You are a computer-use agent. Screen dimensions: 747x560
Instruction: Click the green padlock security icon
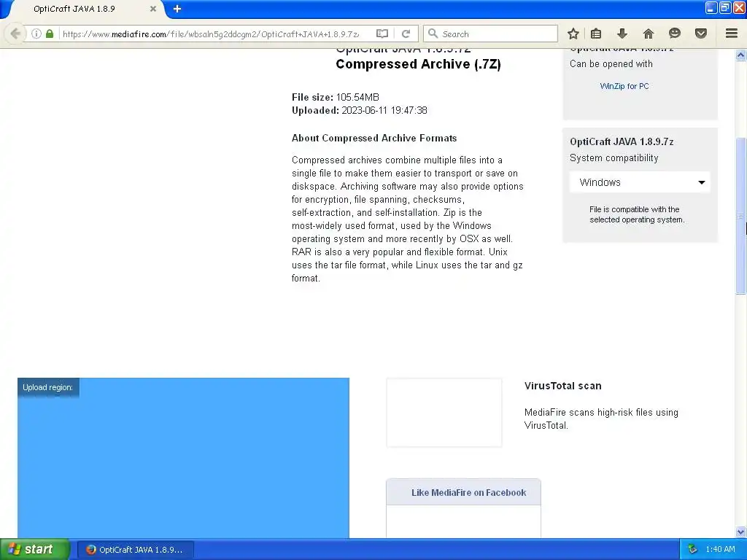(50, 34)
